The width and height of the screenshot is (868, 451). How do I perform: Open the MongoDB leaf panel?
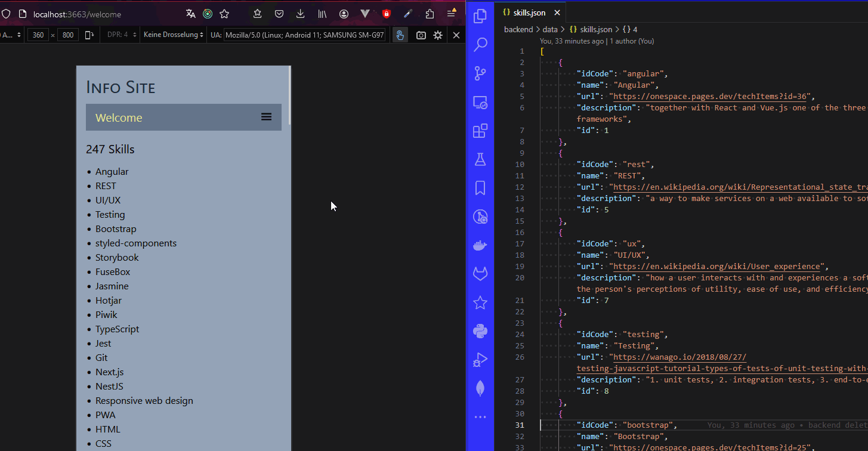pos(480,388)
